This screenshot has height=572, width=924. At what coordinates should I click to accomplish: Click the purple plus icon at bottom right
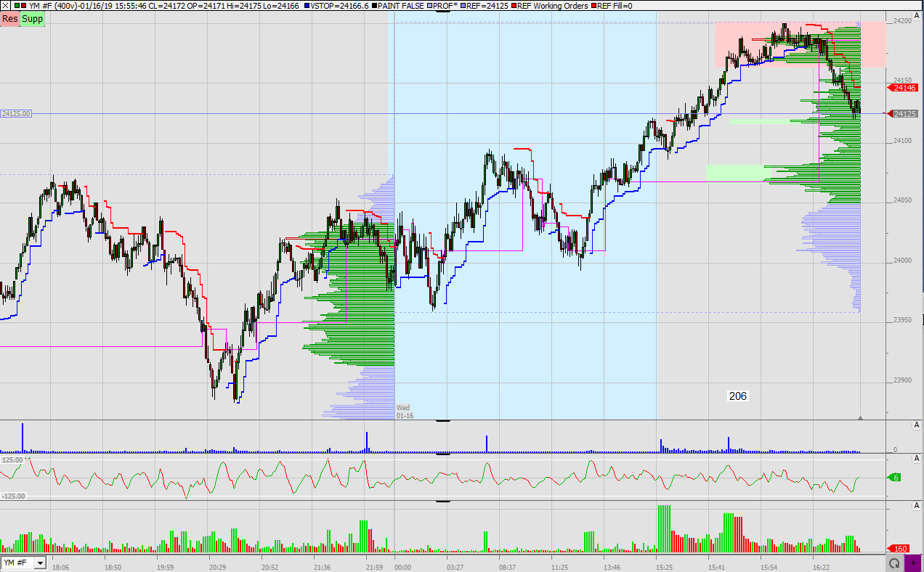pos(914,563)
